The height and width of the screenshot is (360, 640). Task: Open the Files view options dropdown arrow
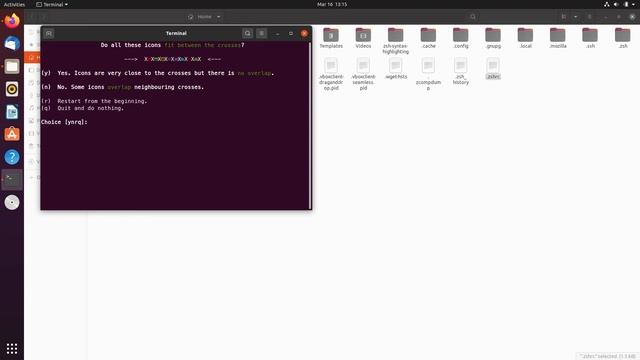[x=576, y=17]
